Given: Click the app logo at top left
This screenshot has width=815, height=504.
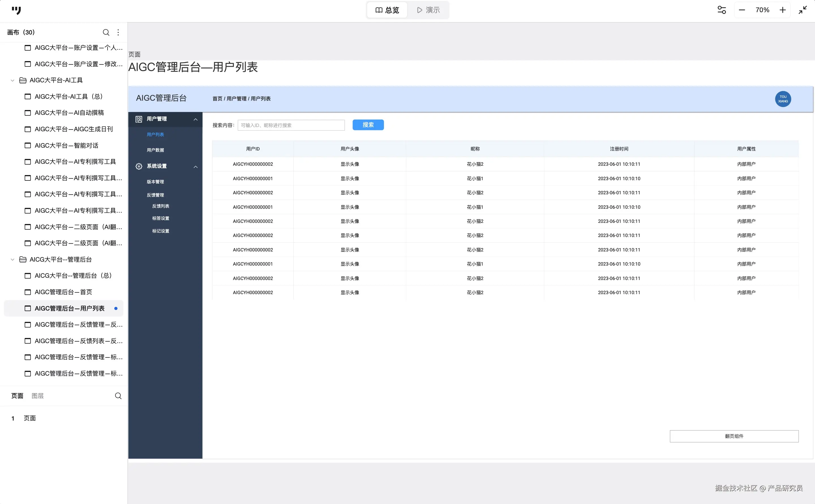Looking at the screenshot, I should pos(16,10).
